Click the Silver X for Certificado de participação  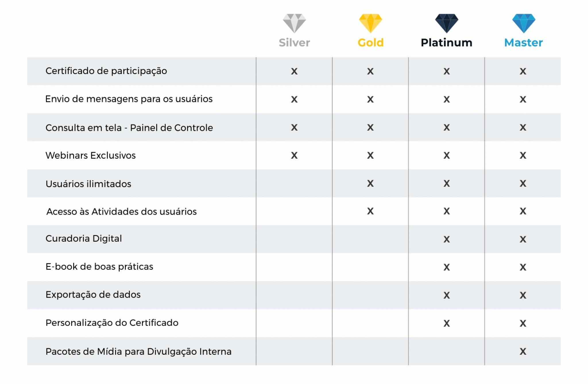(x=294, y=71)
